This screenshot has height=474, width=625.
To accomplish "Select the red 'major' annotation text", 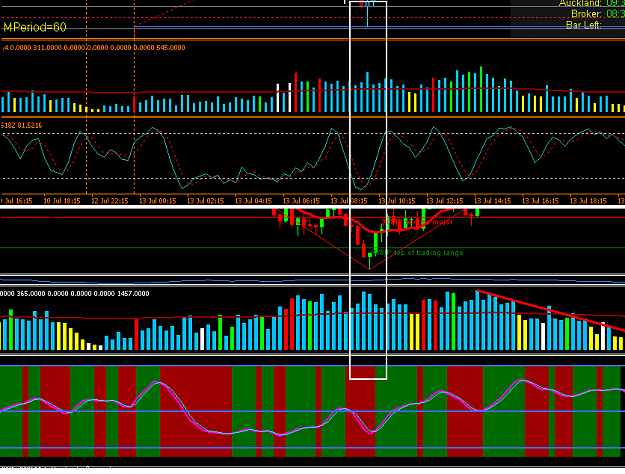I will pos(442,222).
